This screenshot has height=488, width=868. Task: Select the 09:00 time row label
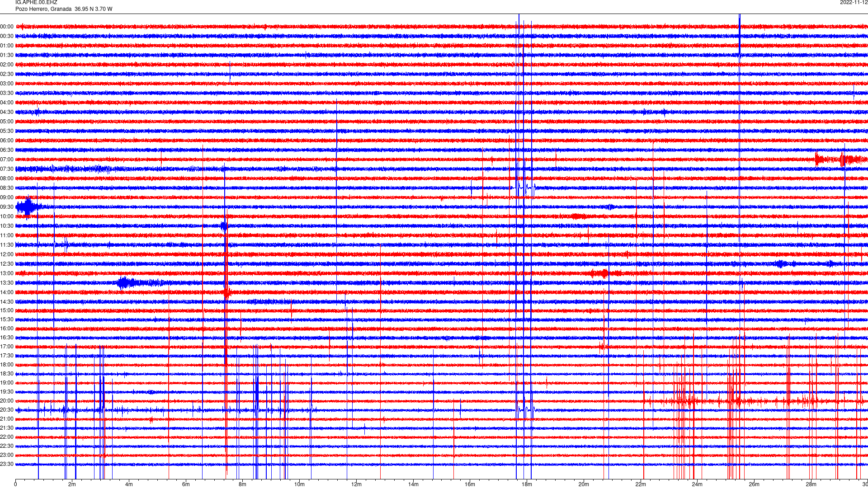[x=7, y=197]
